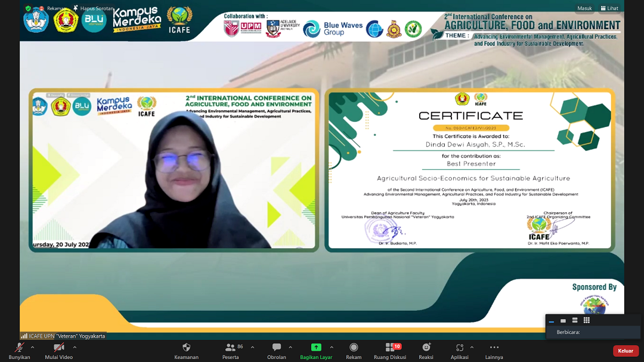Click the Best Presenter text on certificate
644x362 pixels.
(x=471, y=163)
